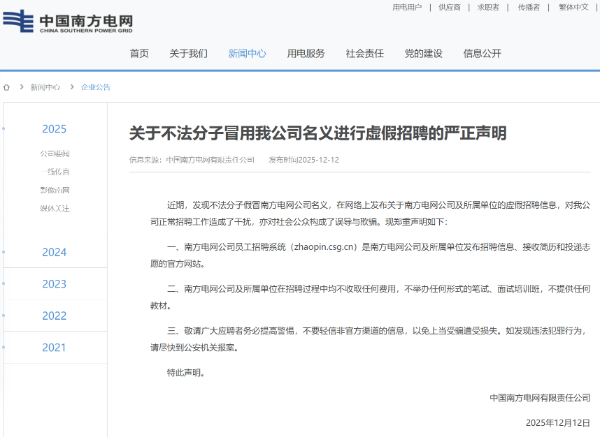The width and height of the screenshot is (600, 437).
Task: Click the 企业公告 breadcrumb link
Action: [96, 87]
